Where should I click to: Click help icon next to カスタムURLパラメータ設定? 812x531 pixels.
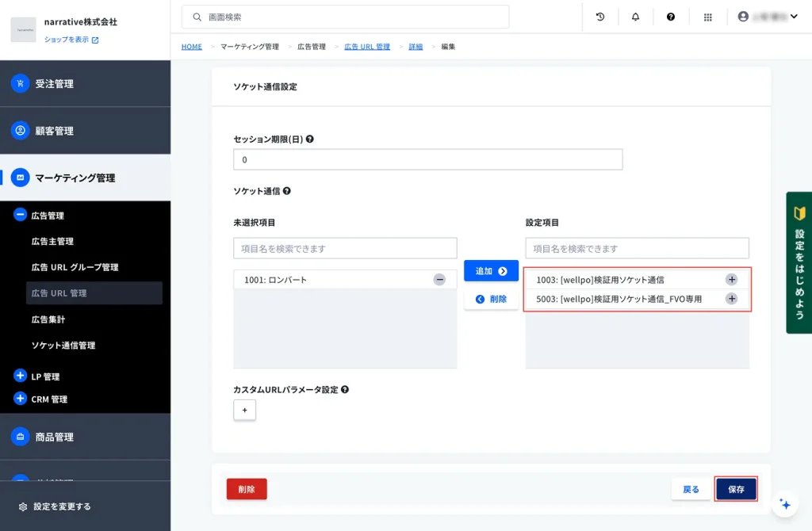click(x=345, y=390)
